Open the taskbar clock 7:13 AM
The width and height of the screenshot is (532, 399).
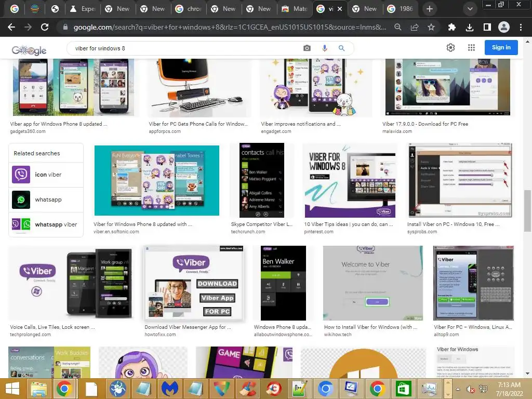510,389
